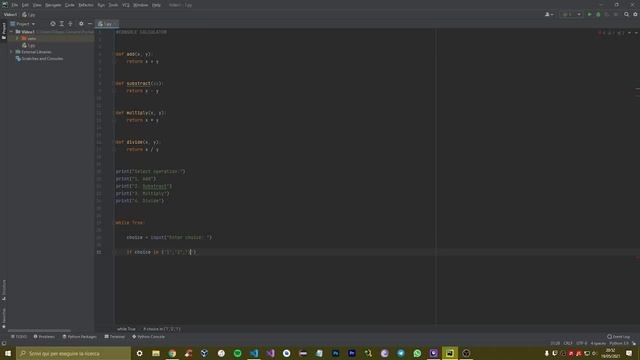Screen dimensions: 640x360
Task: Hide the Project tool window with minus icon
Action: click(90, 24)
